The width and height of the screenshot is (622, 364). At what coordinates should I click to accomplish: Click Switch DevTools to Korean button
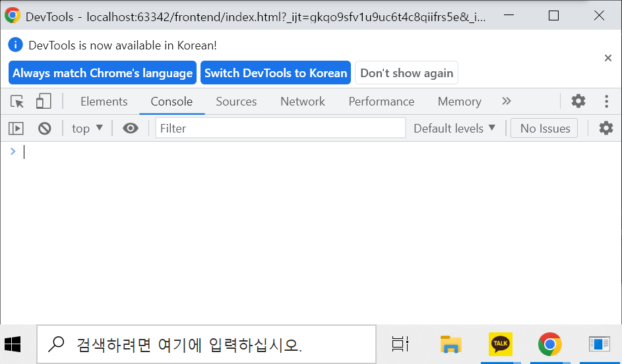[x=276, y=73]
